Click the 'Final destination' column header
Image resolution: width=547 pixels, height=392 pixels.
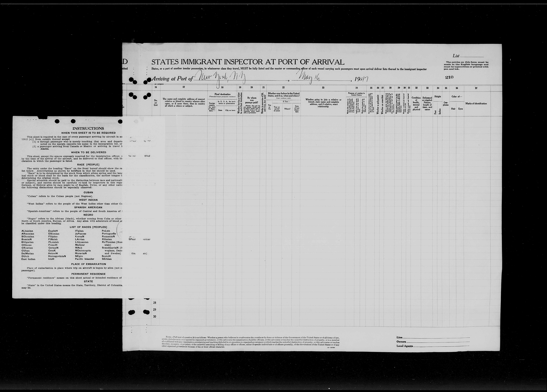[x=222, y=94]
